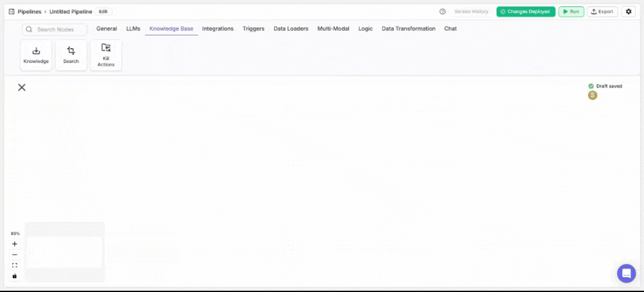Add a KB Actions node
This screenshot has height=292, width=644.
pos(106,55)
